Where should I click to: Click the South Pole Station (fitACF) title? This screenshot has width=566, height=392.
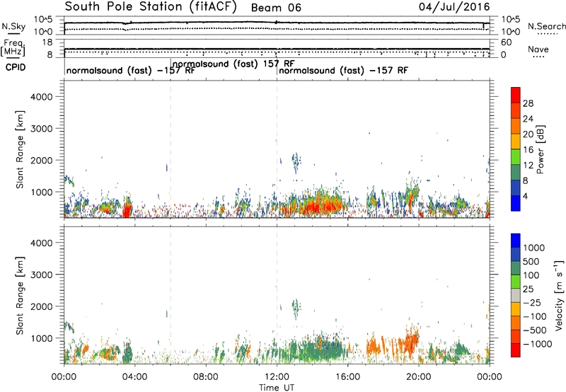click(x=151, y=6)
